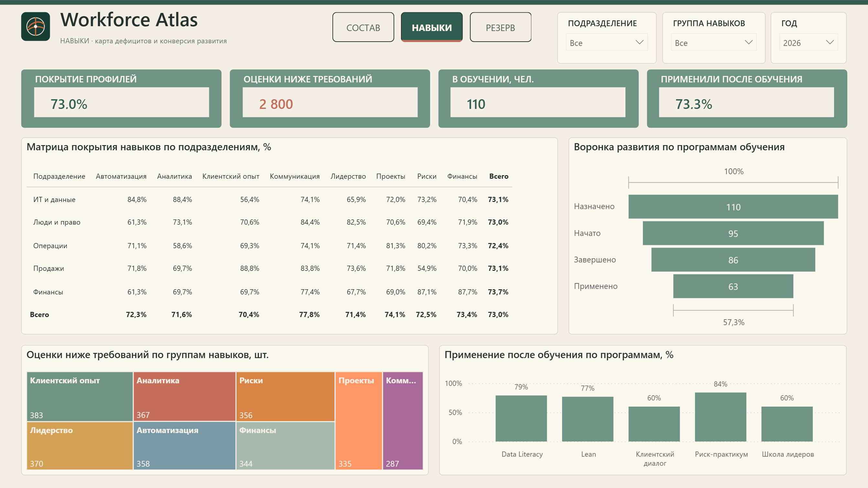The height and width of the screenshot is (488, 868).
Task: Click the Финансы column header
Action: pyautogui.click(x=462, y=176)
